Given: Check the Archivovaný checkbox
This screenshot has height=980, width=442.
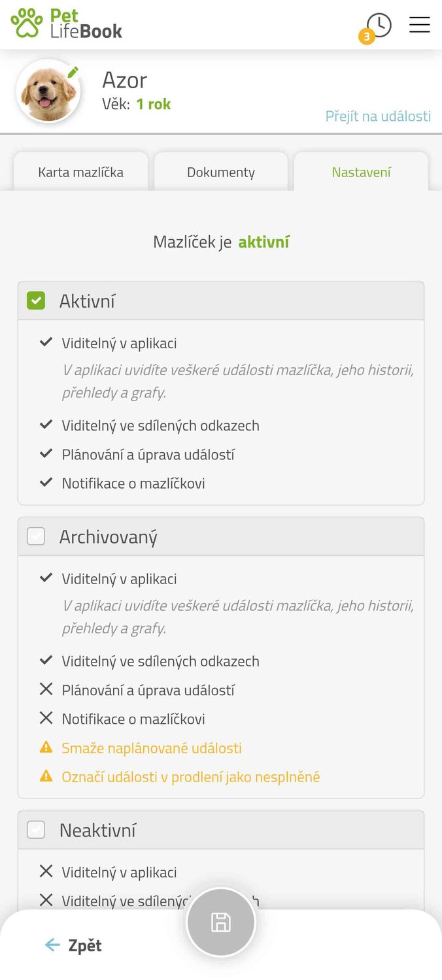Looking at the screenshot, I should click(36, 537).
